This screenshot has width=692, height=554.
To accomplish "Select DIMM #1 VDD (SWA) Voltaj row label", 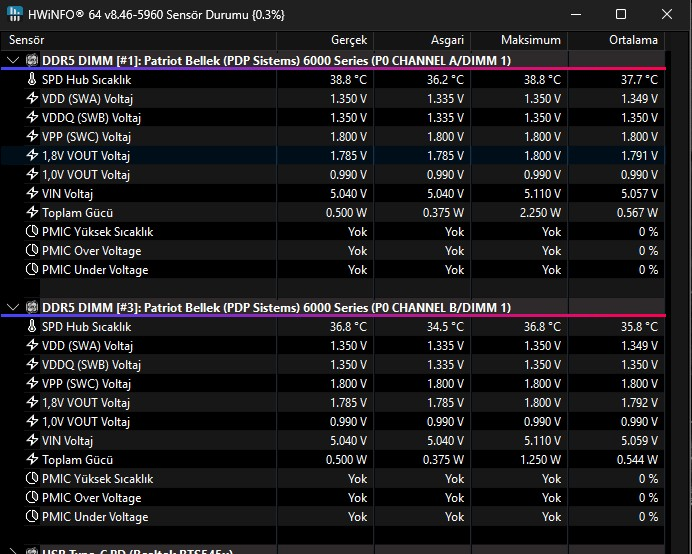I will [87, 99].
